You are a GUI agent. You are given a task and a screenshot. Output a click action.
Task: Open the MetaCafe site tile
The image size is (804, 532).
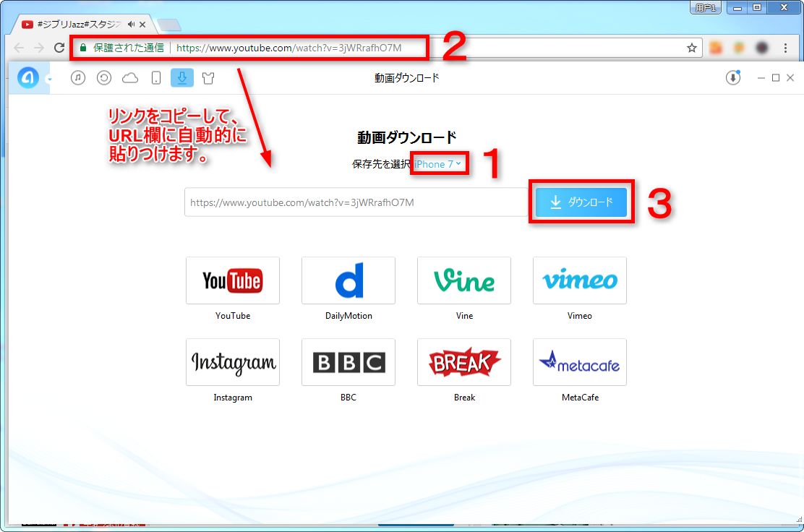tap(580, 362)
